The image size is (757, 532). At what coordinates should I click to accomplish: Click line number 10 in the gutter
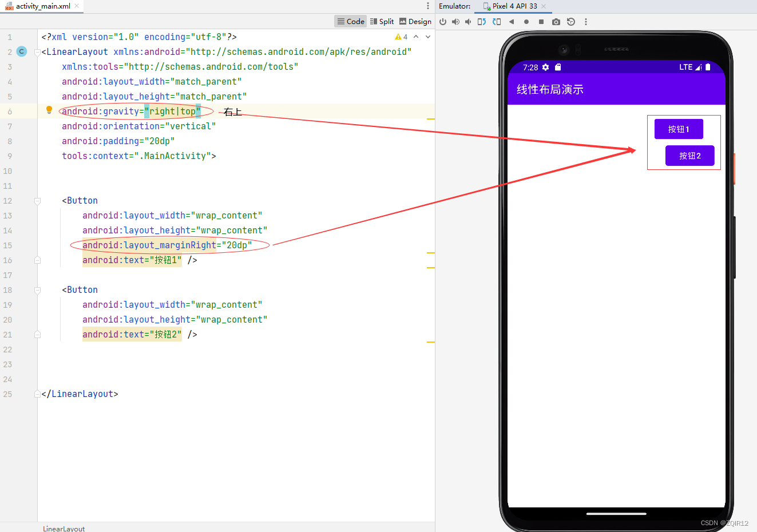[x=7, y=171]
